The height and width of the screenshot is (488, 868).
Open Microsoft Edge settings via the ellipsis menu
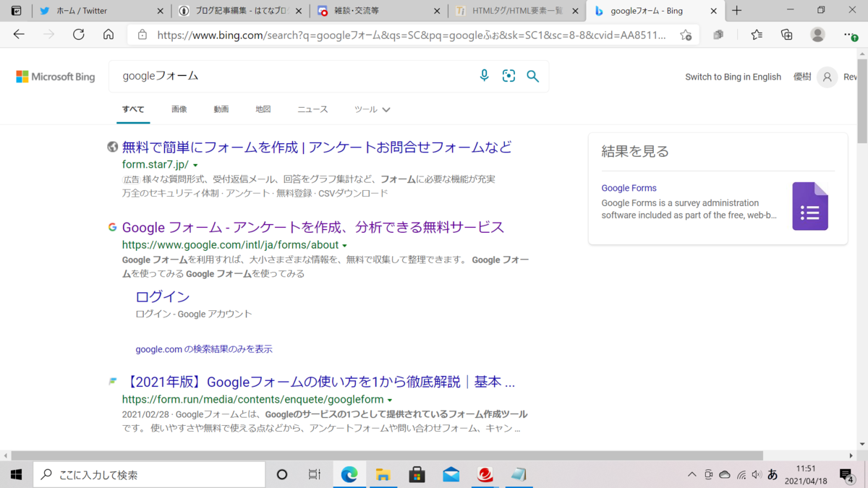pyautogui.click(x=848, y=34)
